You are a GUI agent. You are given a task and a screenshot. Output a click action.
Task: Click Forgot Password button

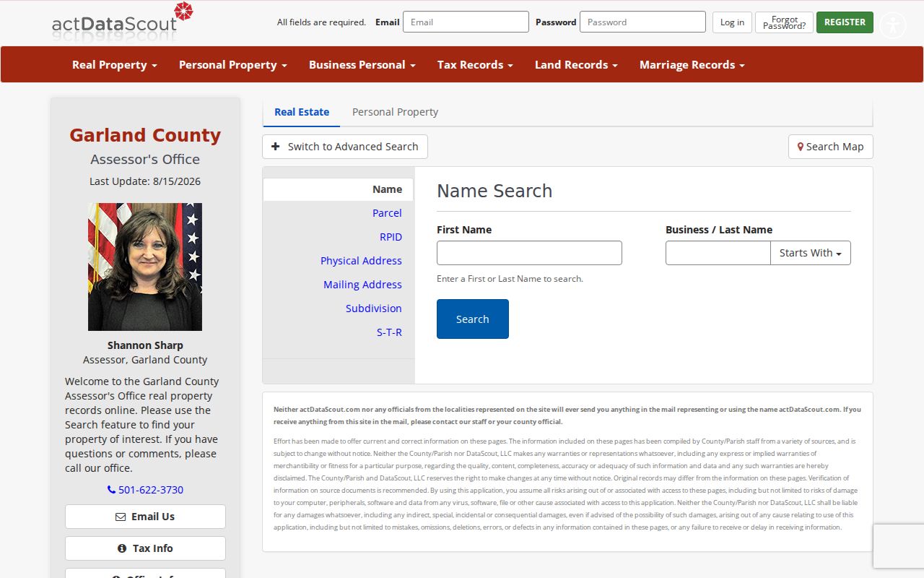[784, 22]
